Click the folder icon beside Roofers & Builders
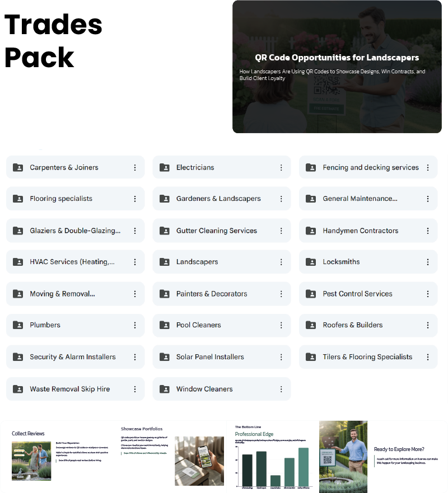 point(311,325)
